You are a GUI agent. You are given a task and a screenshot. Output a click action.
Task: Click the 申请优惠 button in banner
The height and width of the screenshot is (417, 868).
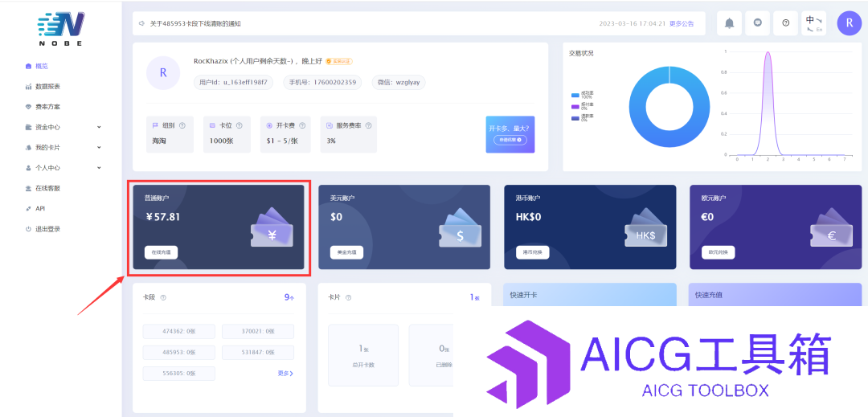point(510,140)
